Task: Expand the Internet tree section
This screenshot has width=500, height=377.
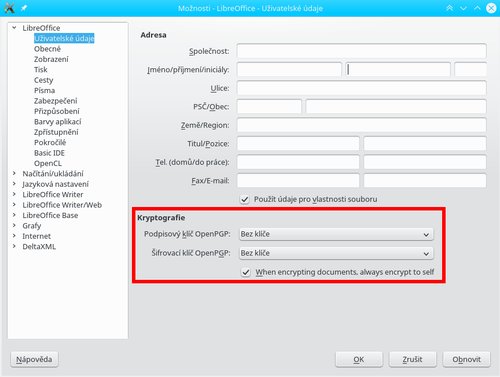Action: tap(14, 236)
